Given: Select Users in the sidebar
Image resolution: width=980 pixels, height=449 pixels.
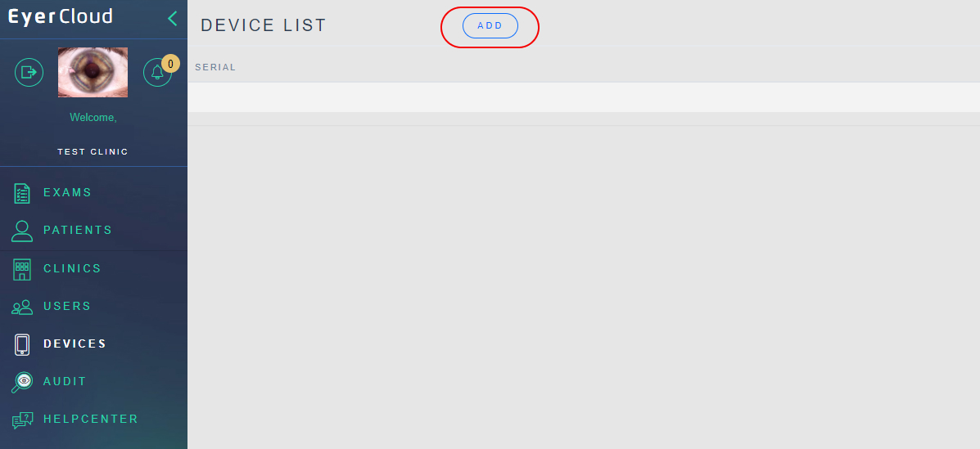Looking at the screenshot, I should tap(67, 307).
